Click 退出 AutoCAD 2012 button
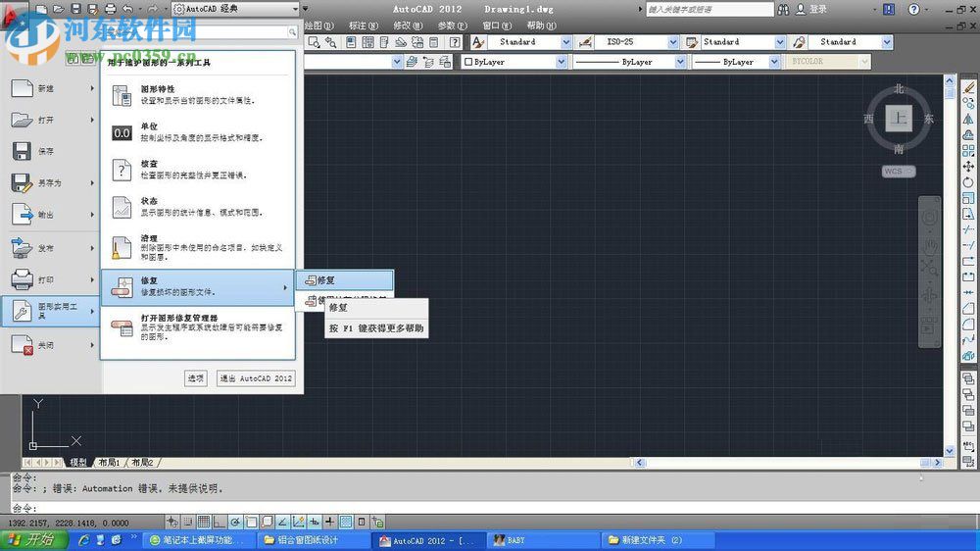The height and width of the screenshot is (551, 980). pyautogui.click(x=256, y=377)
